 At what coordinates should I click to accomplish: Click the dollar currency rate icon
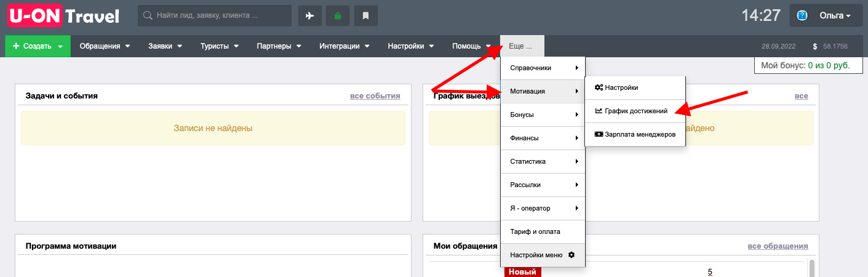(814, 46)
